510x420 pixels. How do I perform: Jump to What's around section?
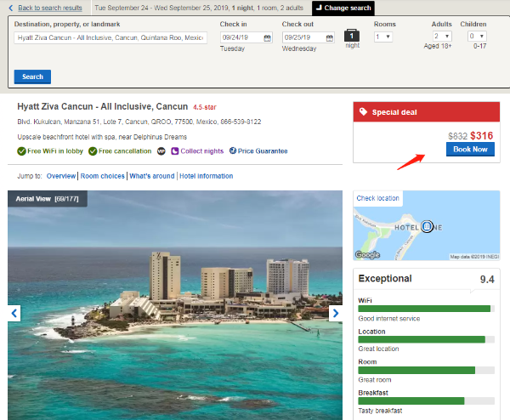tap(152, 176)
